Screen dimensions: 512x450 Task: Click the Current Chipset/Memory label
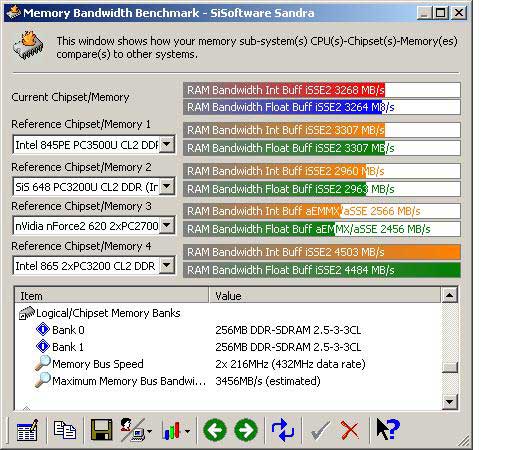(70, 97)
